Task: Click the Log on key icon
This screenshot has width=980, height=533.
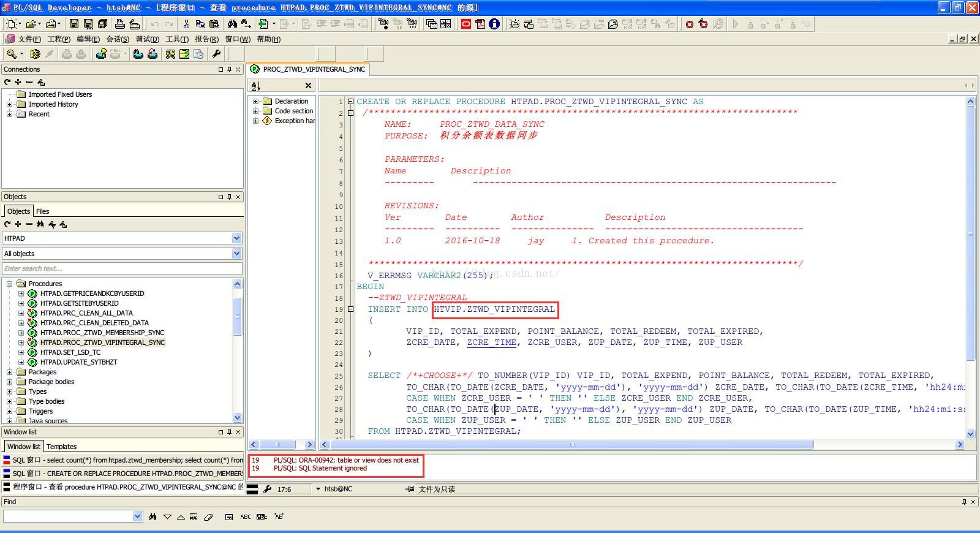Action: click(12, 54)
